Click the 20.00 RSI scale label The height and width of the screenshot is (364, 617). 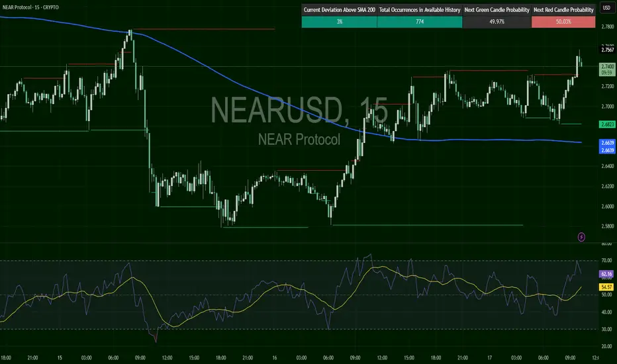(606, 347)
